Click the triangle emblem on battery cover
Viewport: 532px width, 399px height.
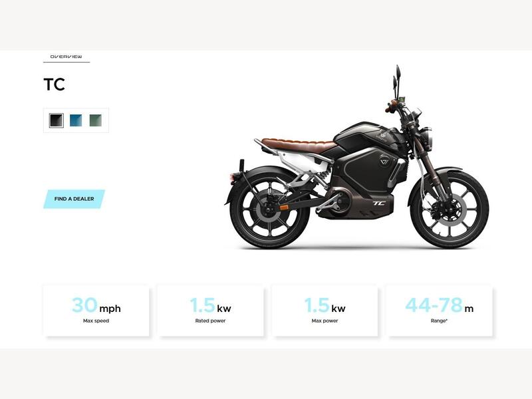coord(384,160)
